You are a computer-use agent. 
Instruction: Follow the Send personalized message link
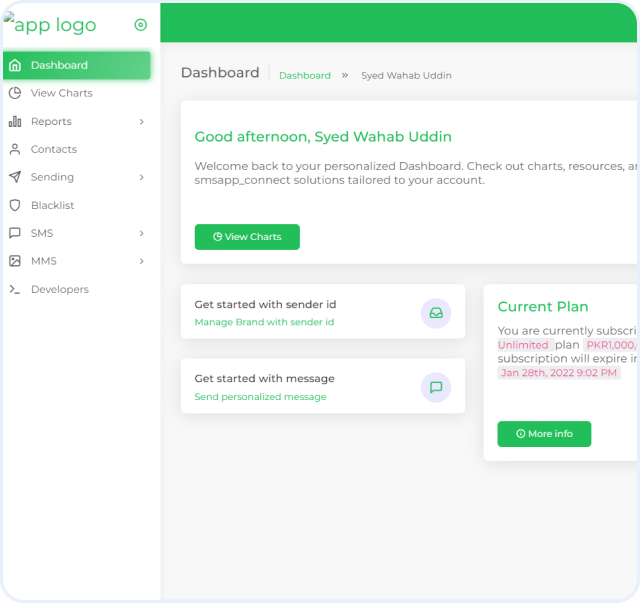click(x=260, y=397)
